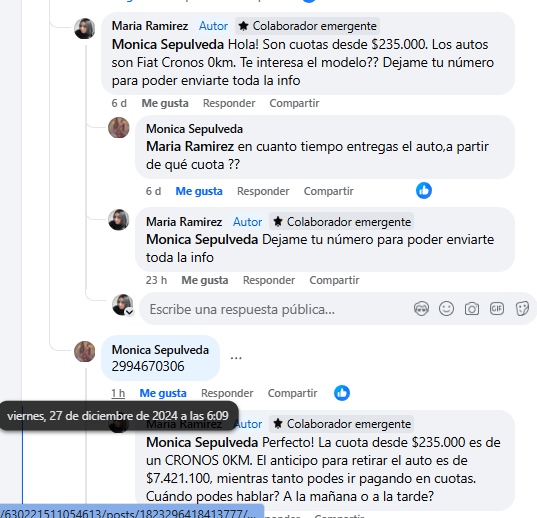The height and width of the screenshot is (518, 537).
Task: Click Responder under the Fiat Cronos comment
Action: click(229, 103)
